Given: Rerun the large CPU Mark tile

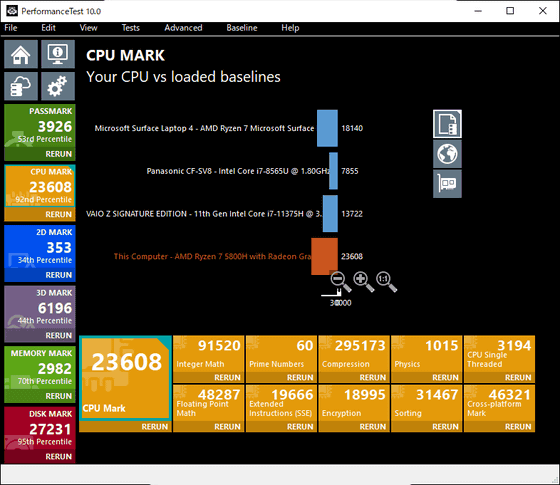Looking at the screenshot, I should coord(125,427).
